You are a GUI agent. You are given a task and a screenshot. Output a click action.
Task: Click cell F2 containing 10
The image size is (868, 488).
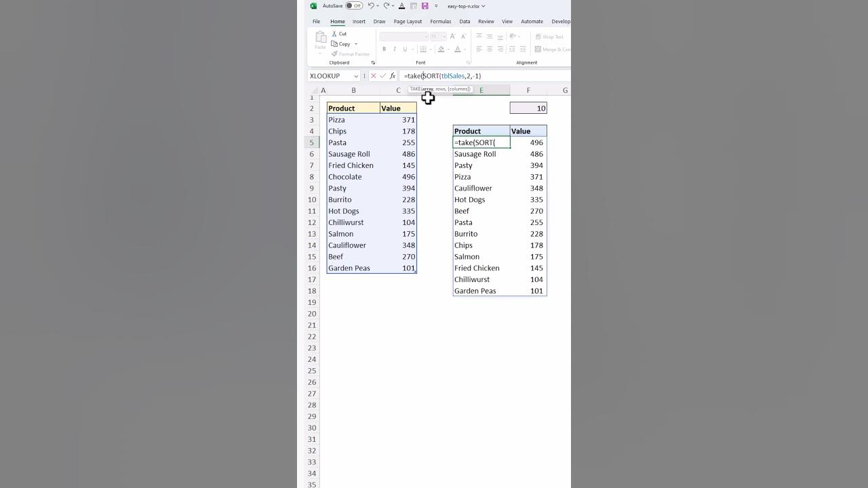click(x=528, y=108)
